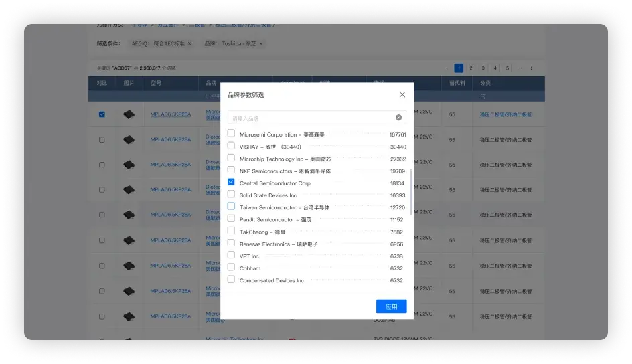Go to next results page arrow
Screen dimensions: 632x364
click(x=532, y=68)
